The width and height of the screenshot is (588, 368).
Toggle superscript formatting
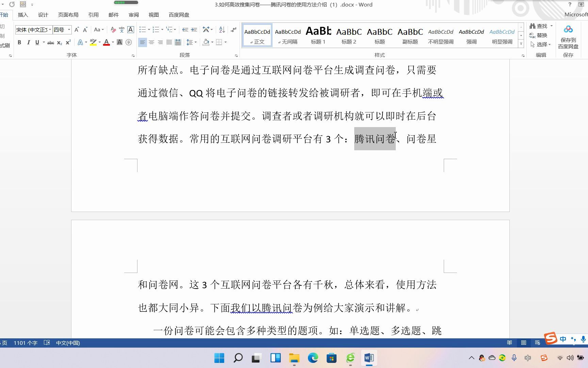tap(68, 42)
